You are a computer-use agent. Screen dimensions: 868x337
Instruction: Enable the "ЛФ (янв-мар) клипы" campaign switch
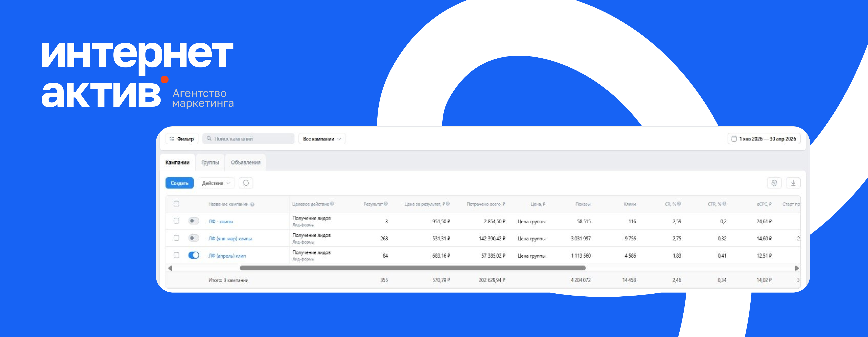point(194,238)
